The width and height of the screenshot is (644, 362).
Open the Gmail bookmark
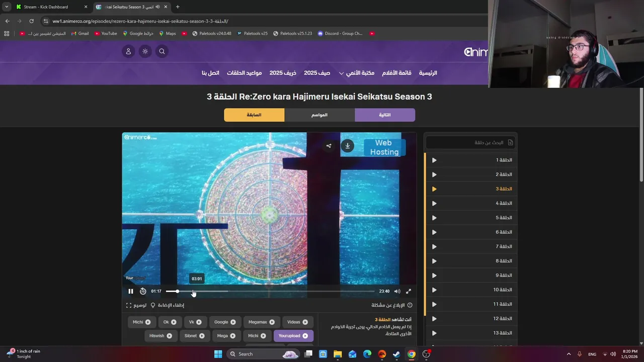coord(80,34)
